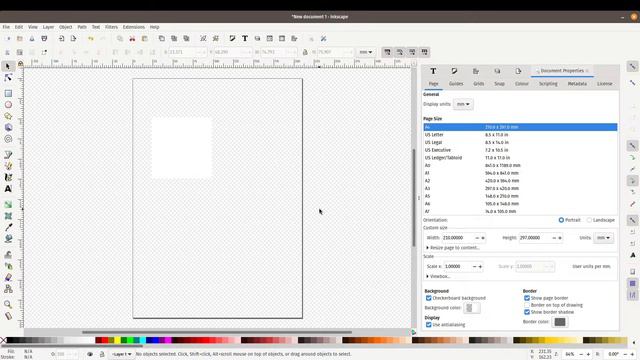The width and height of the screenshot is (640, 360).
Task: Click the Import toolbar icon
Action: point(61,38)
